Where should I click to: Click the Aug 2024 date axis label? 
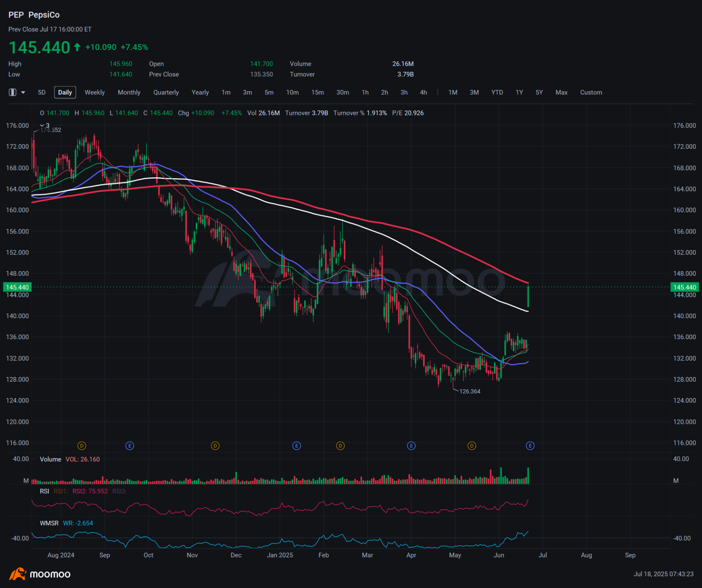(x=61, y=556)
